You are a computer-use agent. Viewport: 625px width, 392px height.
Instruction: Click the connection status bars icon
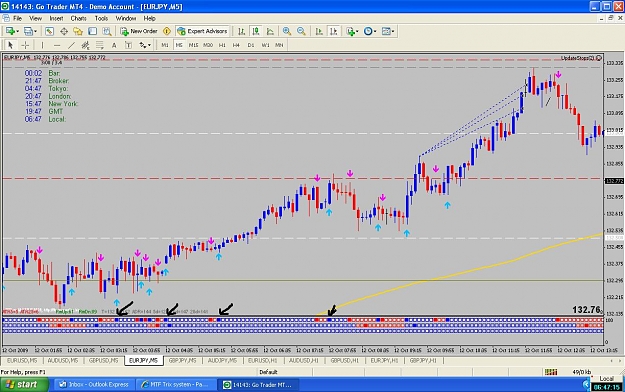(551, 372)
